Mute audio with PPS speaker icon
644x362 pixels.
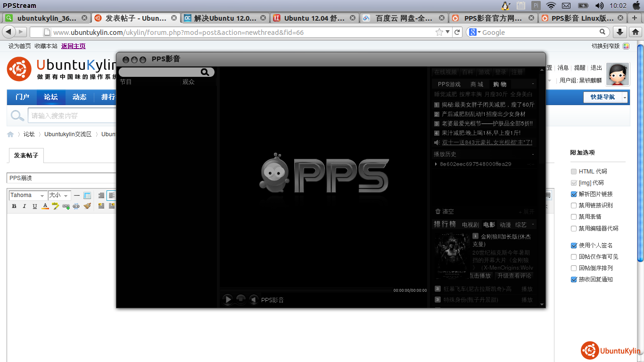pos(254,299)
